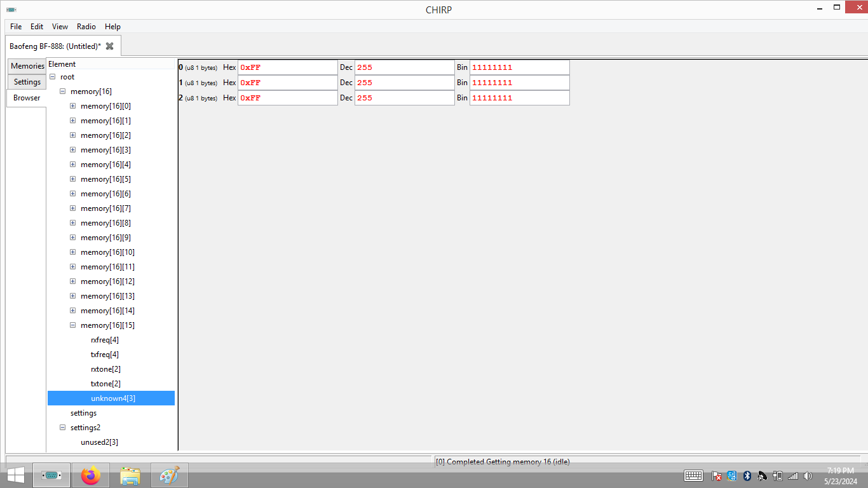The width and height of the screenshot is (868, 488).
Task: Open the View menu
Action: click(x=60, y=27)
